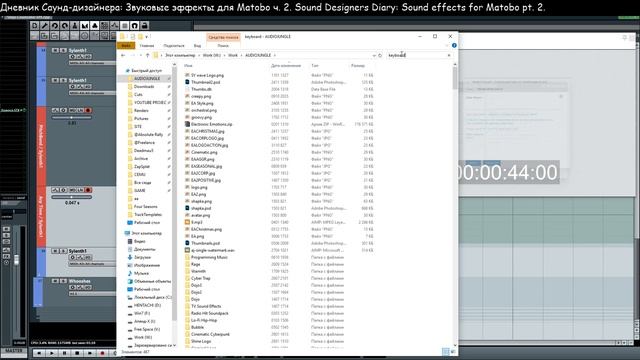
Task: Select the Cyber Trap folder
Action: coord(200,278)
